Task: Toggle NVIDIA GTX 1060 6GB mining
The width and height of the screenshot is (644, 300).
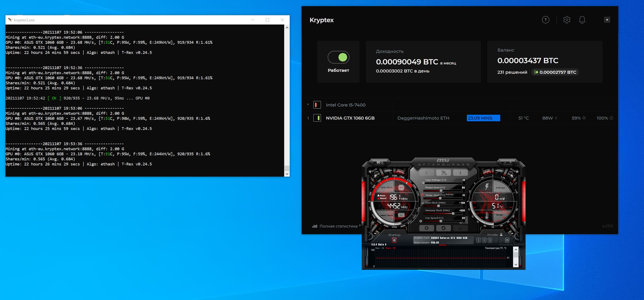Action: 317,118
